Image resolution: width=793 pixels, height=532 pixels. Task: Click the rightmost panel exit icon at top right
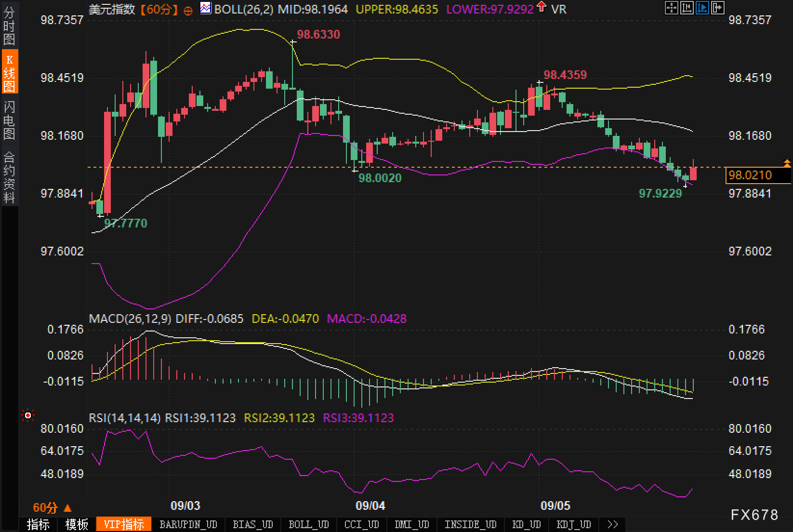click(717, 8)
